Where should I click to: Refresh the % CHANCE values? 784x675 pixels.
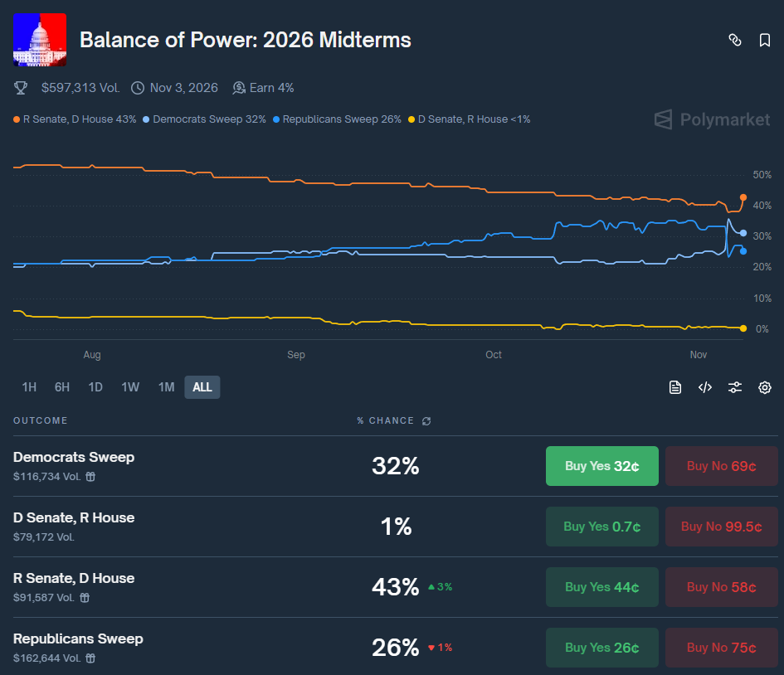coord(426,420)
